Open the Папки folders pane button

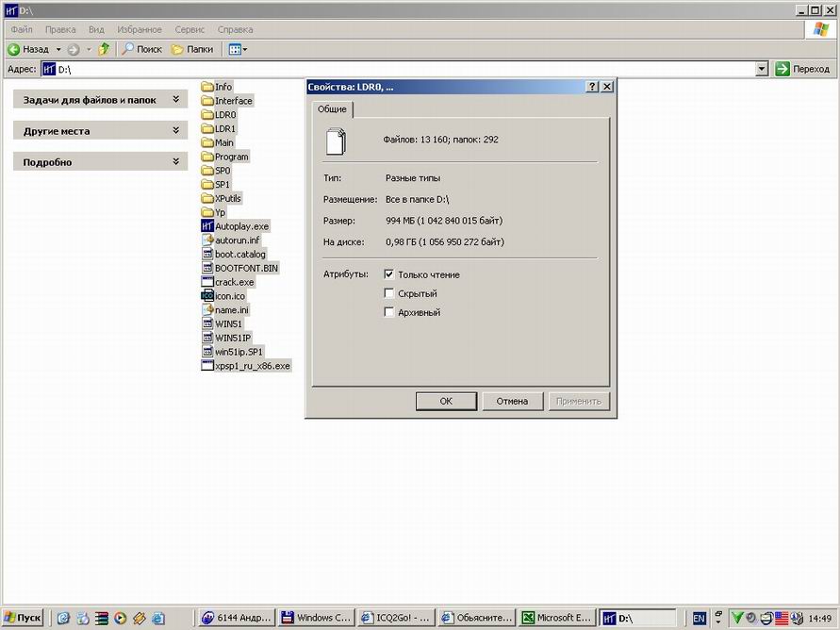point(192,49)
